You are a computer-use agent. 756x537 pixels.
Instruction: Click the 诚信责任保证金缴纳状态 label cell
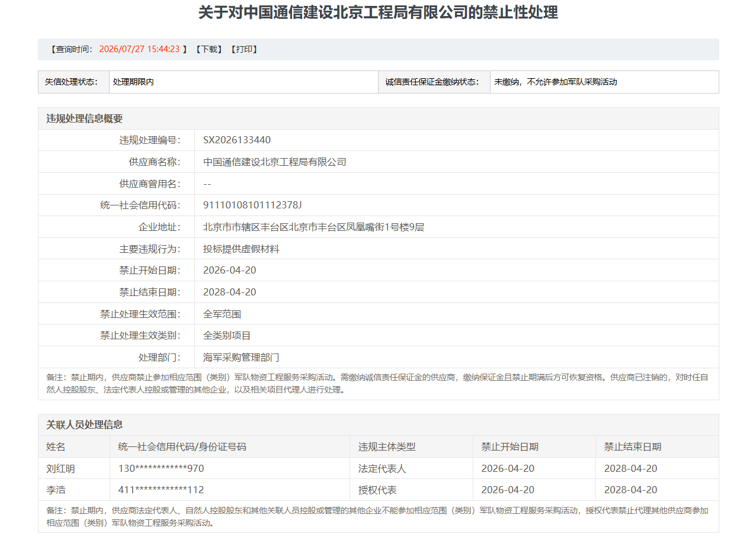click(434, 82)
